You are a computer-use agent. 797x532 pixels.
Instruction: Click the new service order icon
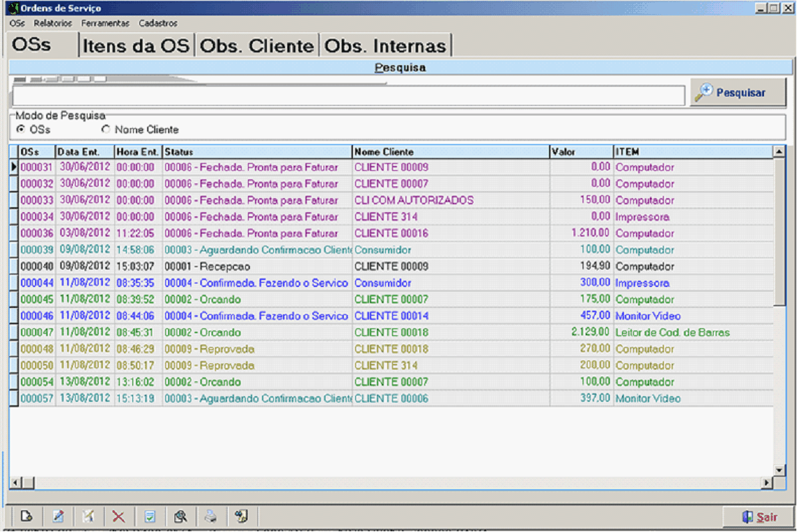(x=27, y=517)
